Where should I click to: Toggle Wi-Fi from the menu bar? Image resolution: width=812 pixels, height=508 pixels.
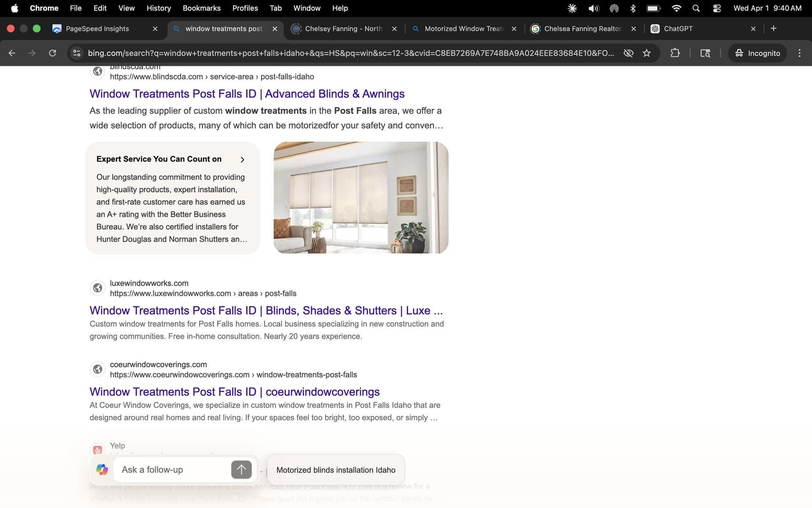tap(676, 8)
